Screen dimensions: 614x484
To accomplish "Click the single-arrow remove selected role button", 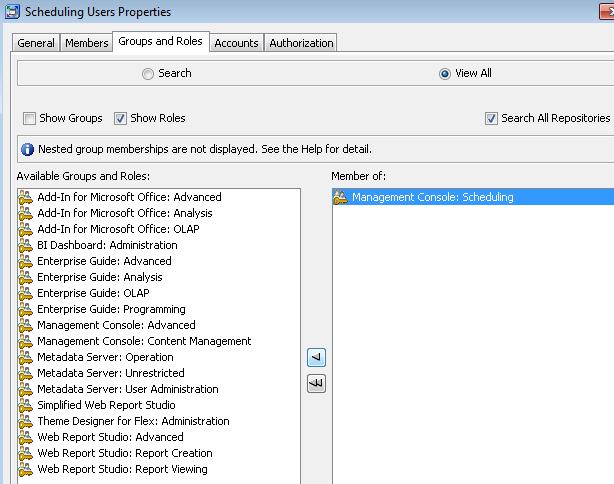I will [316, 358].
